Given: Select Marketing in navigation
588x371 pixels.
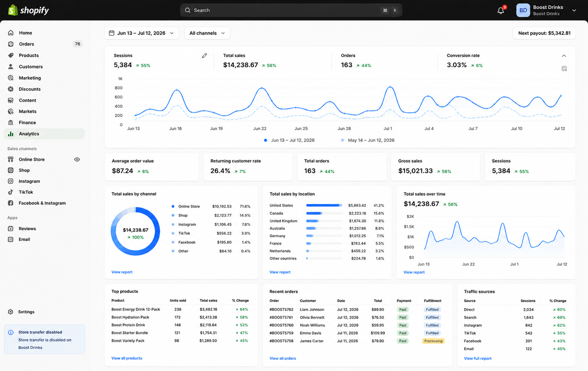Looking at the screenshot, I should point(44,78).
